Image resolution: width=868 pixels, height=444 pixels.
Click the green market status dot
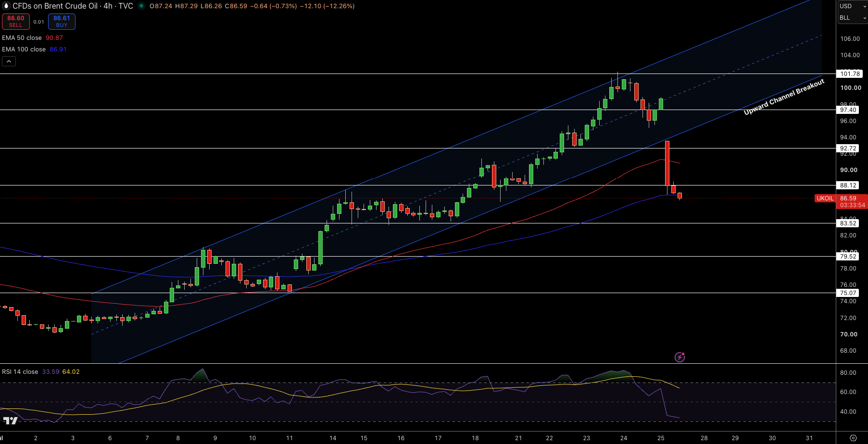click(141, 6)
